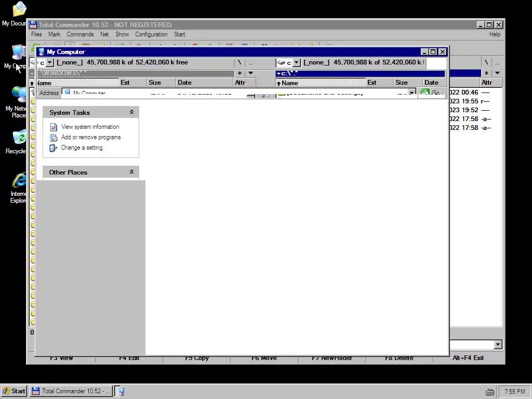Sort by Date column in left panel
This screenshot has width=532, height=399.
click(205, 83)
